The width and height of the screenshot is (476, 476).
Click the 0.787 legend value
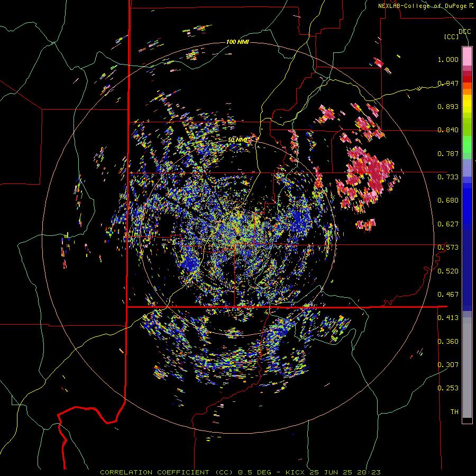coord(448,153)
